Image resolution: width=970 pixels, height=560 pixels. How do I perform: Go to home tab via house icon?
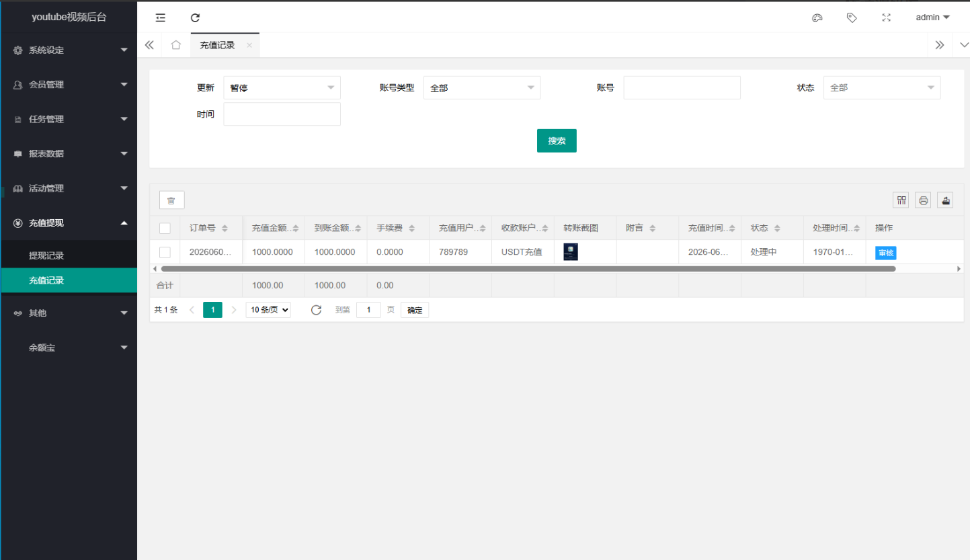[x=176, y=45]
